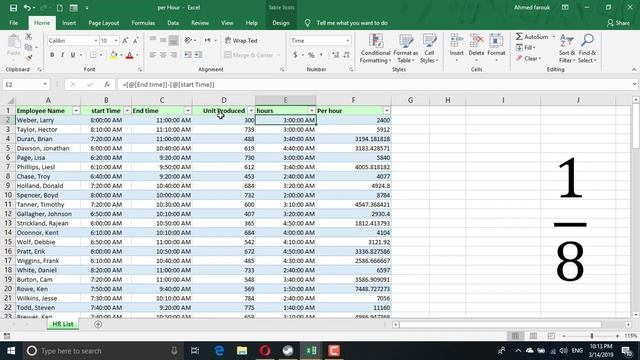Click the Windows Start button
Screen dimensions: 640x360
coord(11,351)
